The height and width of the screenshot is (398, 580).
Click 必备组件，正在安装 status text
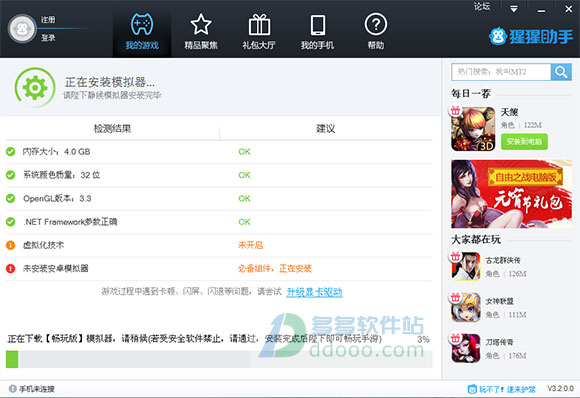point(275,269)
